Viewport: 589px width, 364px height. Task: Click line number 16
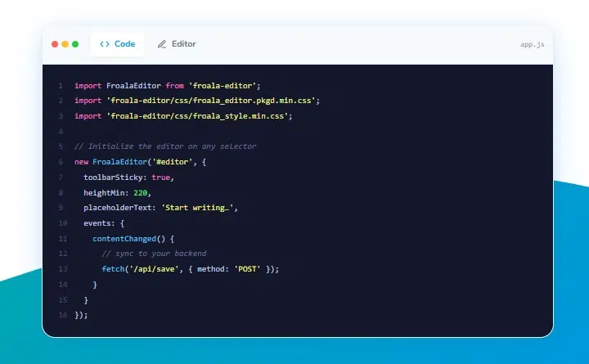[63, 315]
